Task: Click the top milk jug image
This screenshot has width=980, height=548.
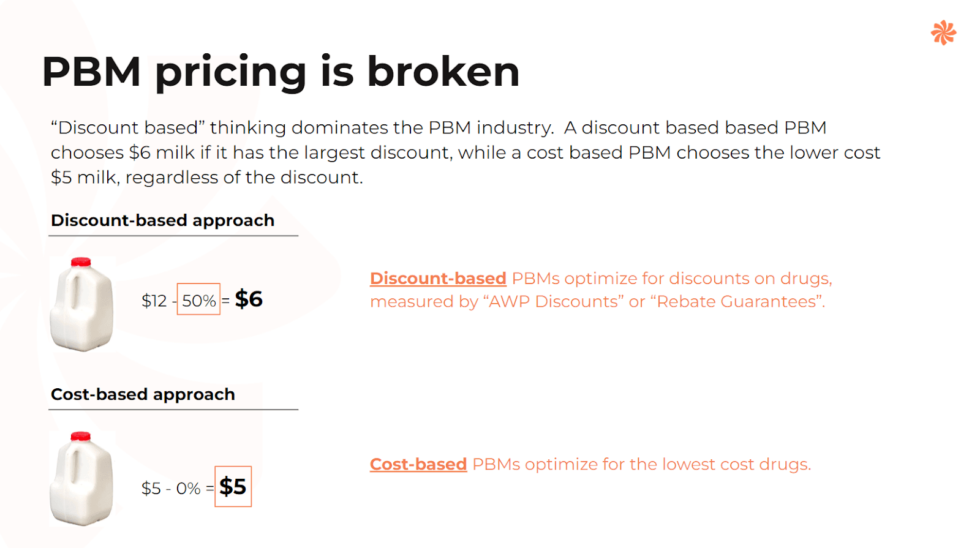Action: (x=81, y=304)
